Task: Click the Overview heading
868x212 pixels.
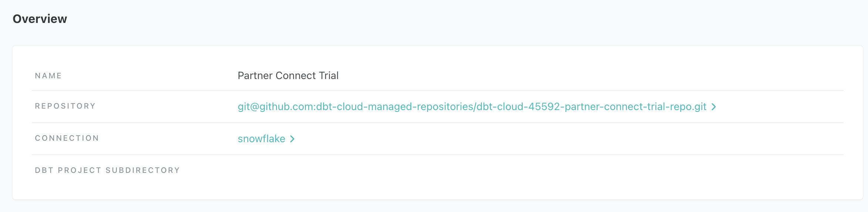Action: [40, 19]
